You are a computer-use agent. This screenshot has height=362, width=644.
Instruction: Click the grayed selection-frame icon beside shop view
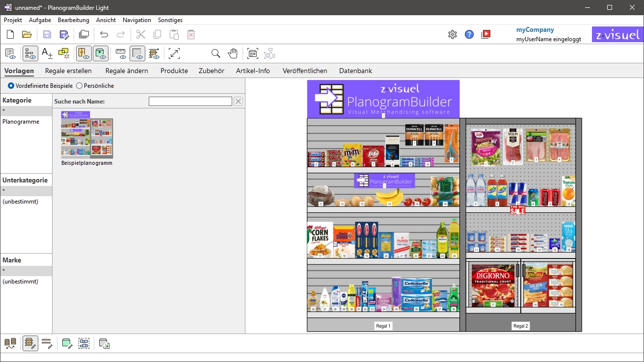[269, 53]
